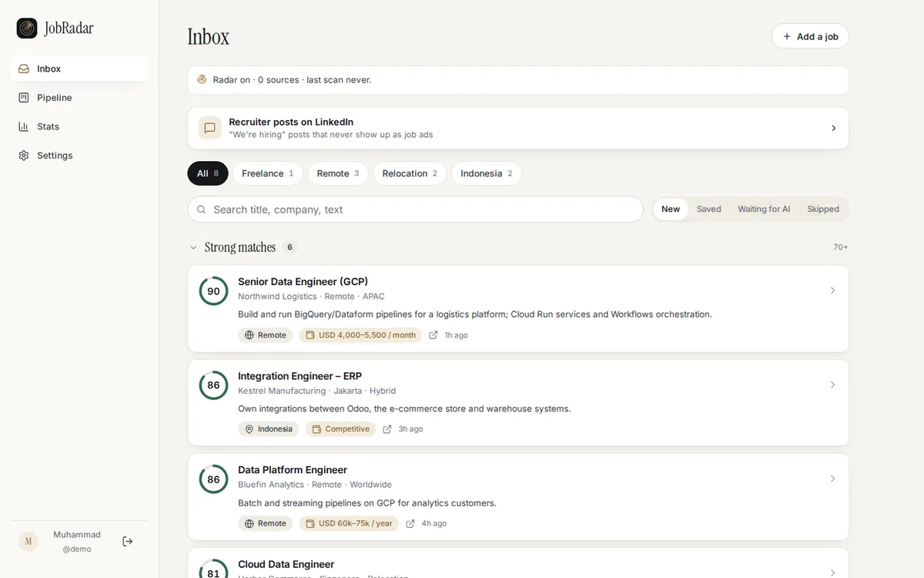Open Cloud Data Engineer job title

click(286, 564)
